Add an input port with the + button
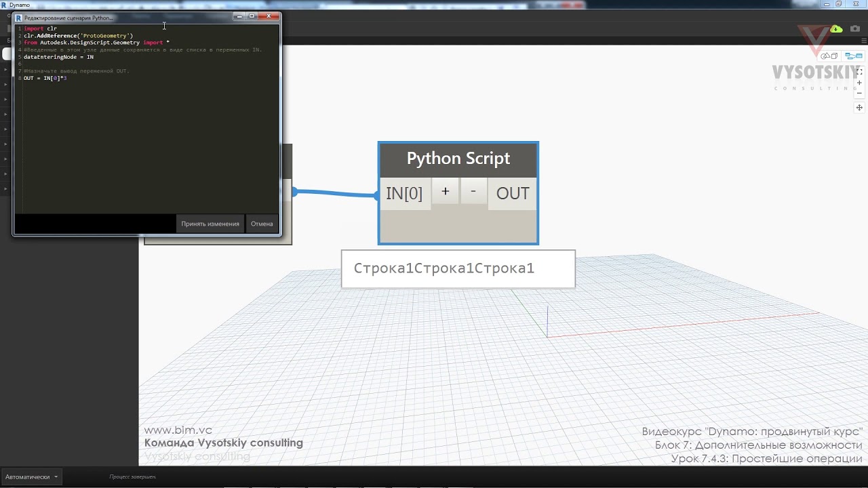The height and width of the screenshot is (488, 868). pos(445,192)
